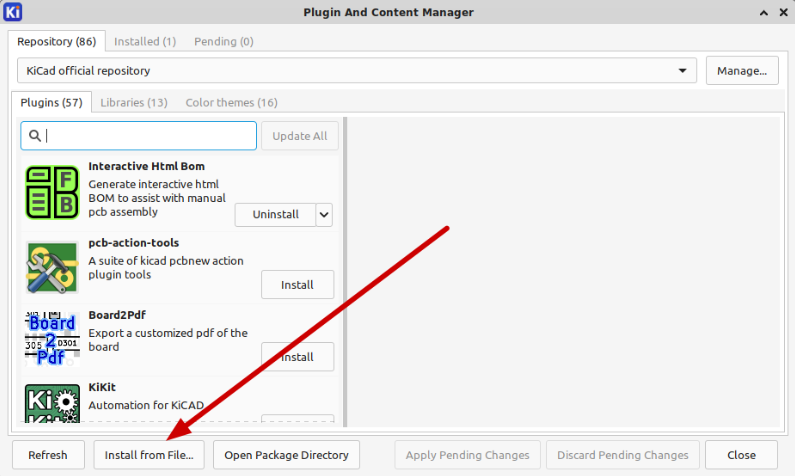Click the pcb-action-tools plugin icon
This screenshot has width=795, height=476.
click(52, 267)
